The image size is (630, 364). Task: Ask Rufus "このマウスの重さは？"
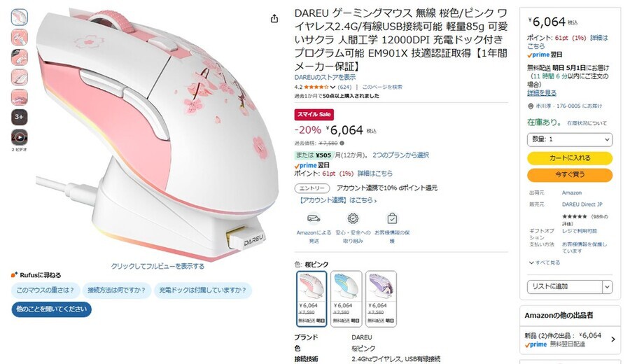pos(45,290)
